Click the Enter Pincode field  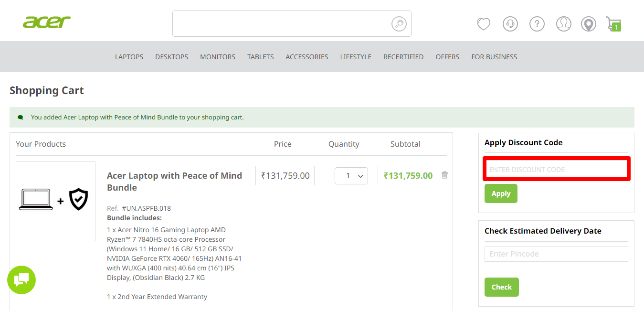tap(556, 254)
